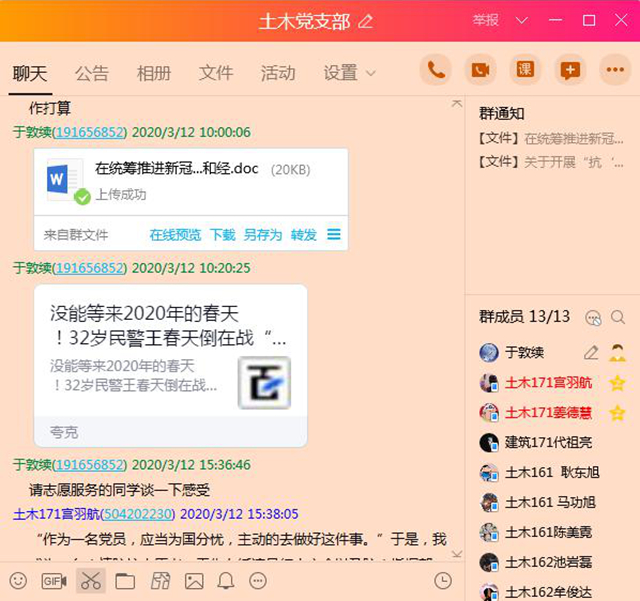Open the emoji picker in the input toolbar
Viewport: 640px width, 601px height.
click(x=18, y=581)
